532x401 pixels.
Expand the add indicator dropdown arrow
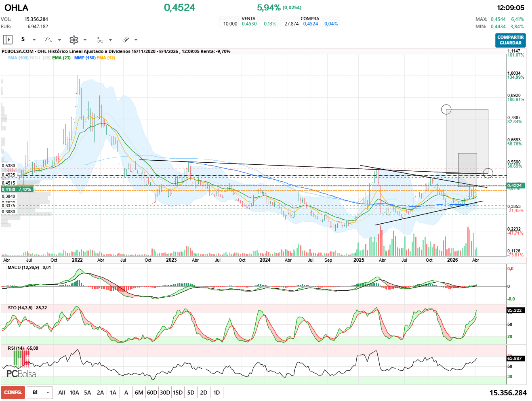[110, 40]
